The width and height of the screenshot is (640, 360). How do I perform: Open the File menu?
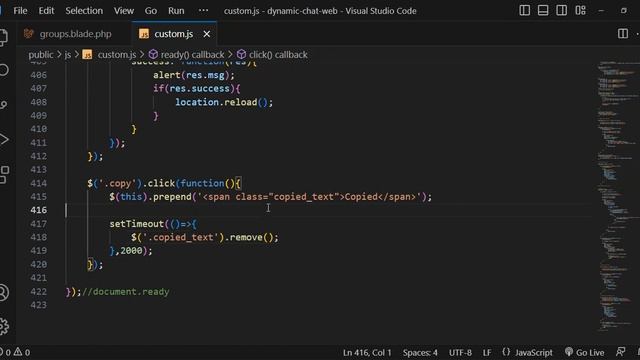20,11
